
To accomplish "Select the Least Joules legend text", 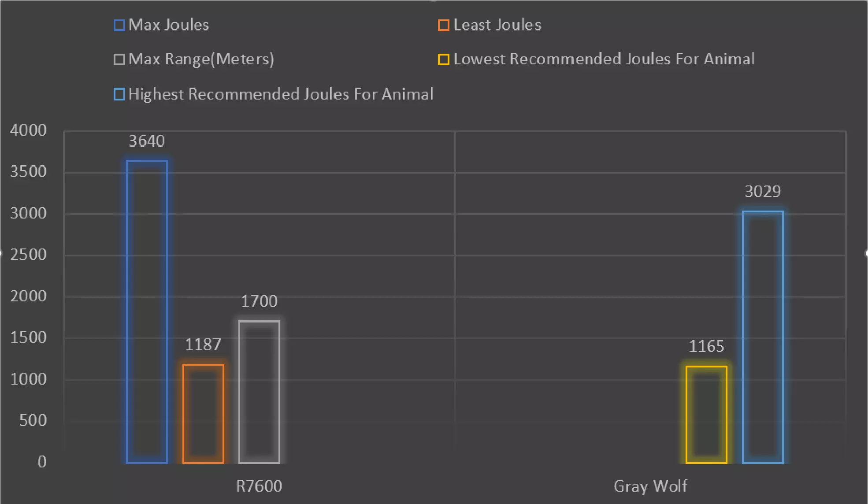I will click(x=497, y=25).
